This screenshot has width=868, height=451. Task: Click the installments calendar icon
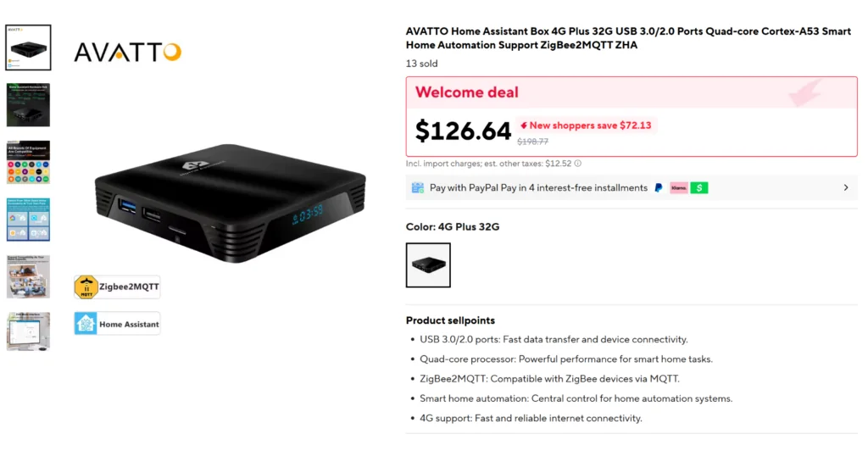[418, 187]
